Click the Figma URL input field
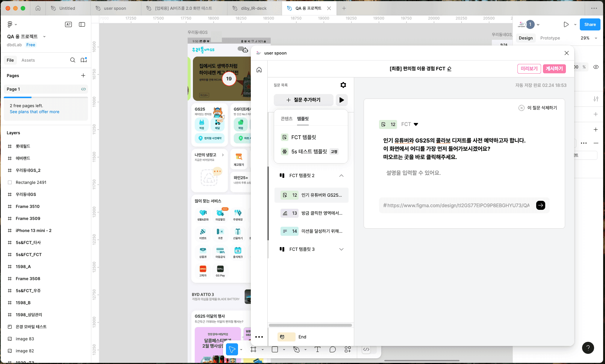605x364 pixels. coord(457,205)
